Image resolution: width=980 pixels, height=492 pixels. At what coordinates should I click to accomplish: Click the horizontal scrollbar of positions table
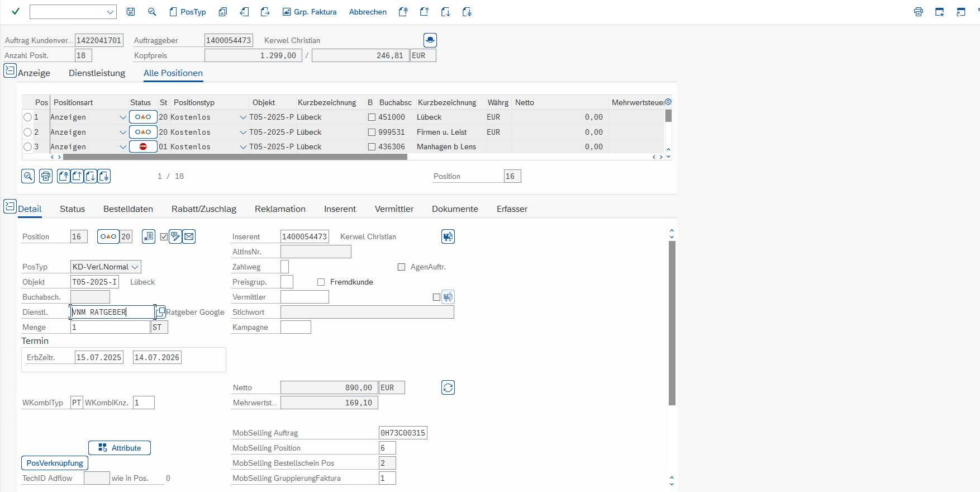click(235, 157)
